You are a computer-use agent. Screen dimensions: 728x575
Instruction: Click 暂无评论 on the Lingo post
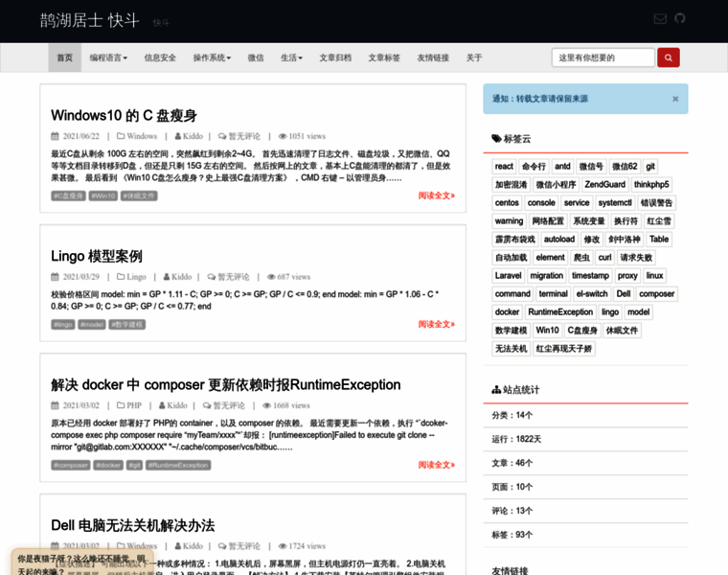234,277
